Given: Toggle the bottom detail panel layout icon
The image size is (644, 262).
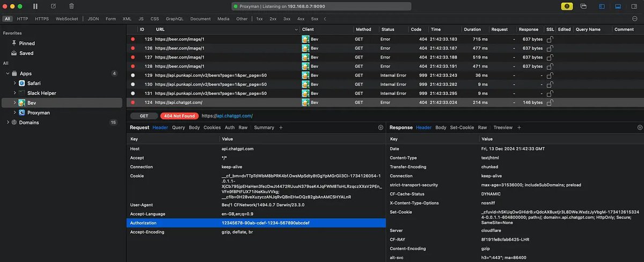Looking at the screenshot, I should point(618,6).
